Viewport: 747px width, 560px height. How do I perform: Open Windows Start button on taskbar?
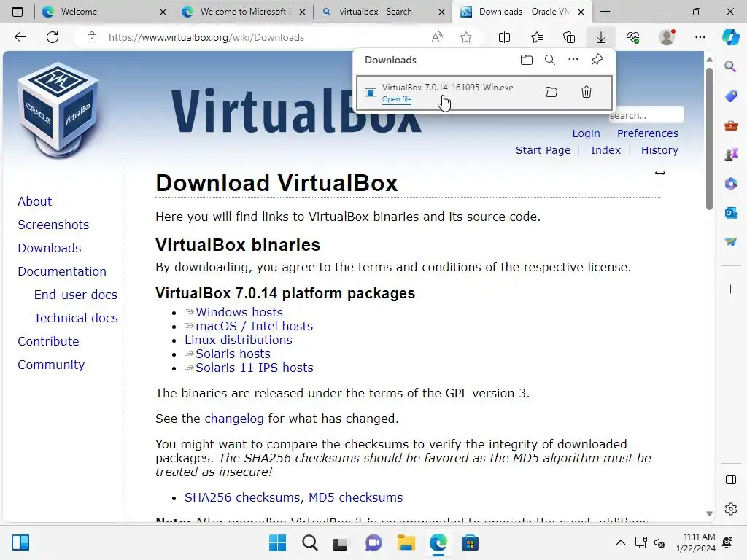point(278,542)
